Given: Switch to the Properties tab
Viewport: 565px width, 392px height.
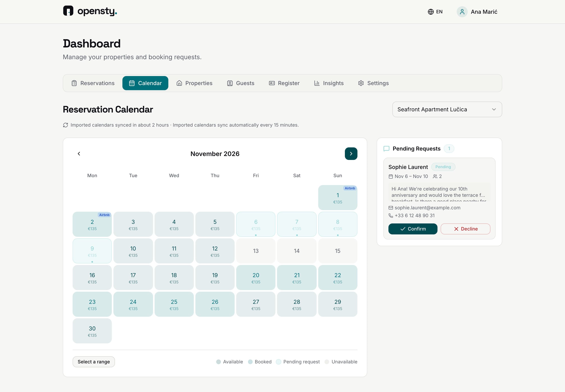Looking at the screenshot, I should click(x=194, y=83).
